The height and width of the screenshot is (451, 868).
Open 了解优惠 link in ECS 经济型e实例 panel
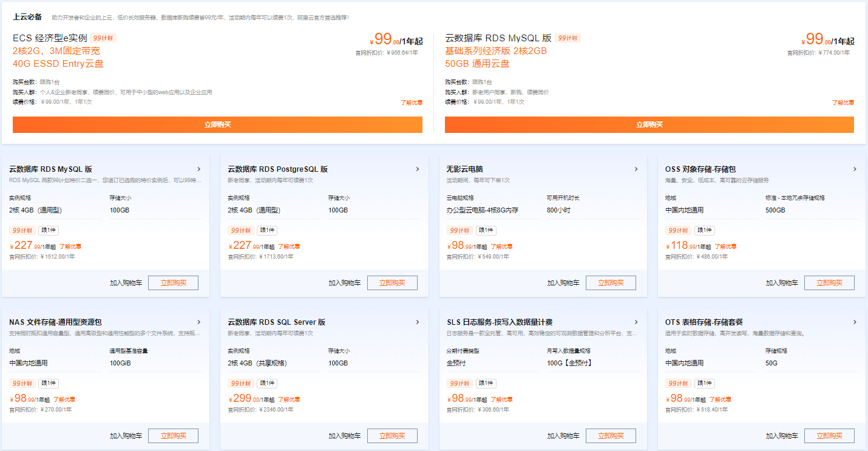tap(411, 103)
